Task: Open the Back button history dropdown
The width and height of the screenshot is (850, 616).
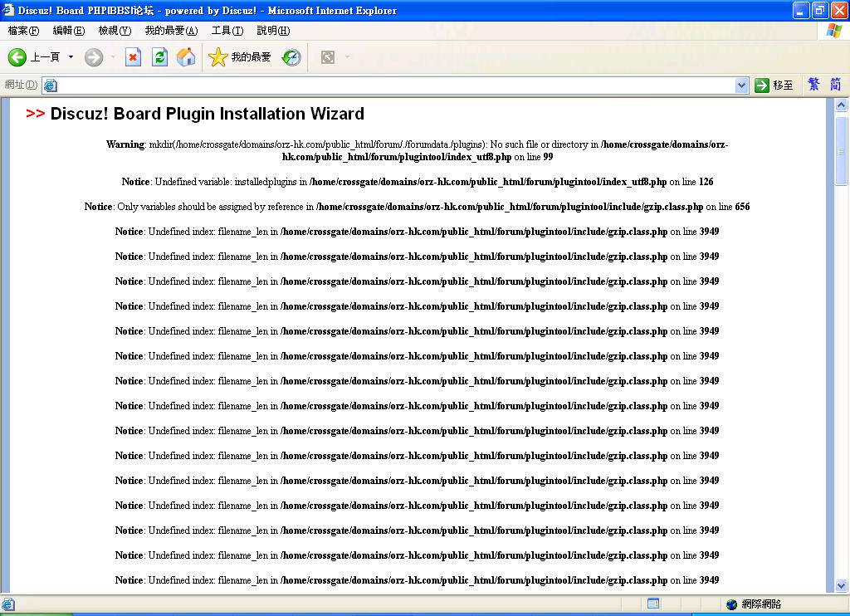Action: [71, 57]
